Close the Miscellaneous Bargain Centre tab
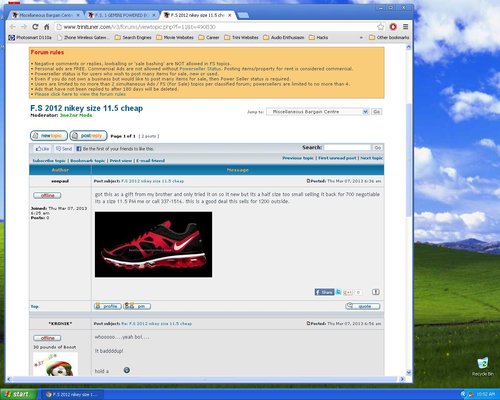Image resolution: width=500 pixels, height=400 pixels. pos(78,15)
